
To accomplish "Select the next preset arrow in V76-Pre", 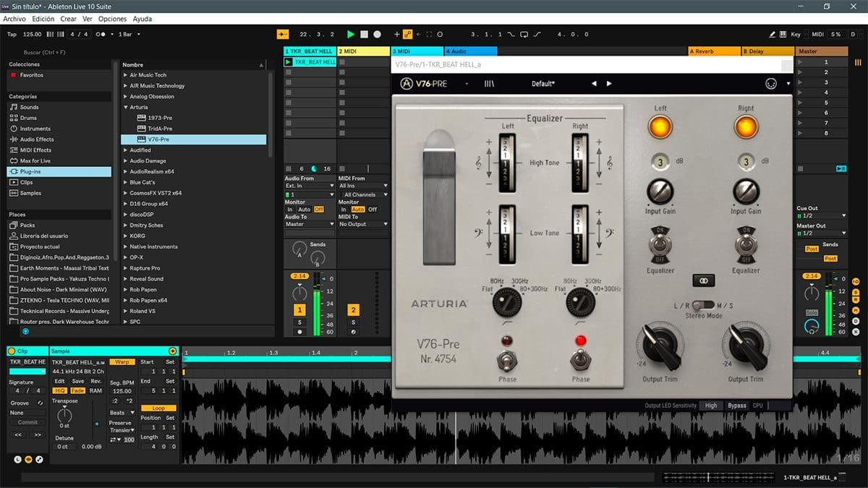I will tap(609, 84).
